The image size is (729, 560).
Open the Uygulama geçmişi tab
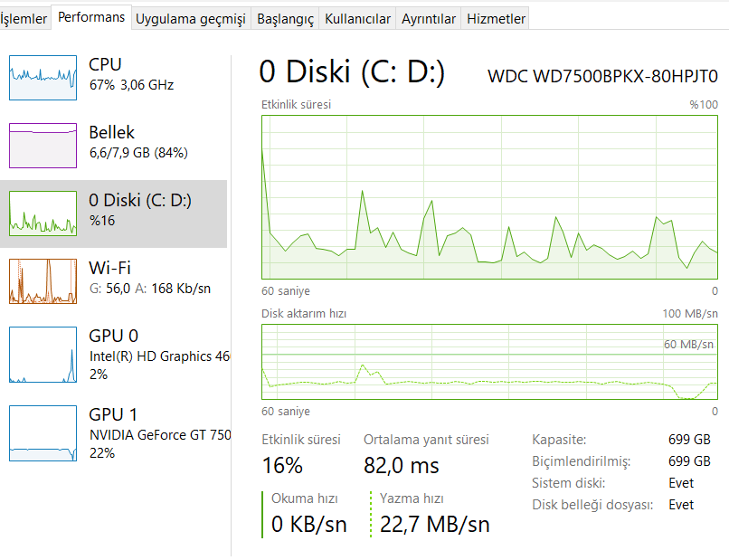(x=190, y=19)
